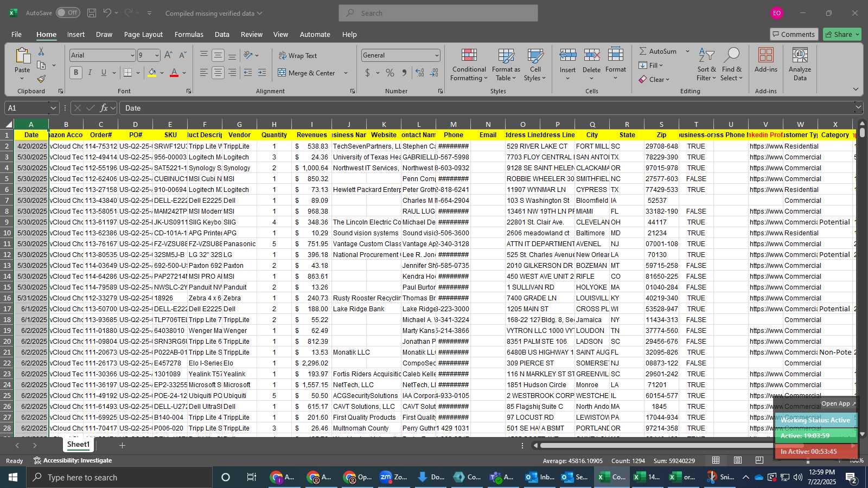Click the Undo arrow icon
This screenshot has width=868, height=488.
click(107, 13)
